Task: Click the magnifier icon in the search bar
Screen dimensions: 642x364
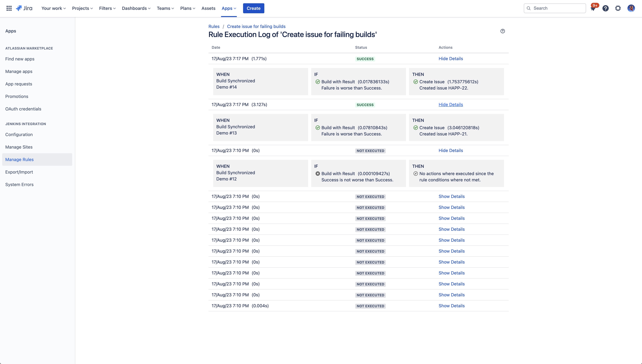Action: tap(529, 8)
